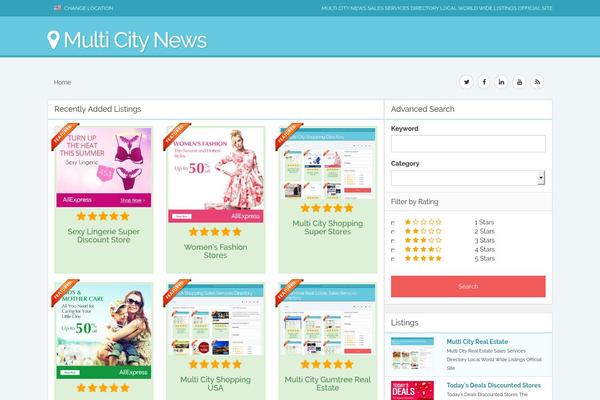Click the Advanced Search heading

422,109
